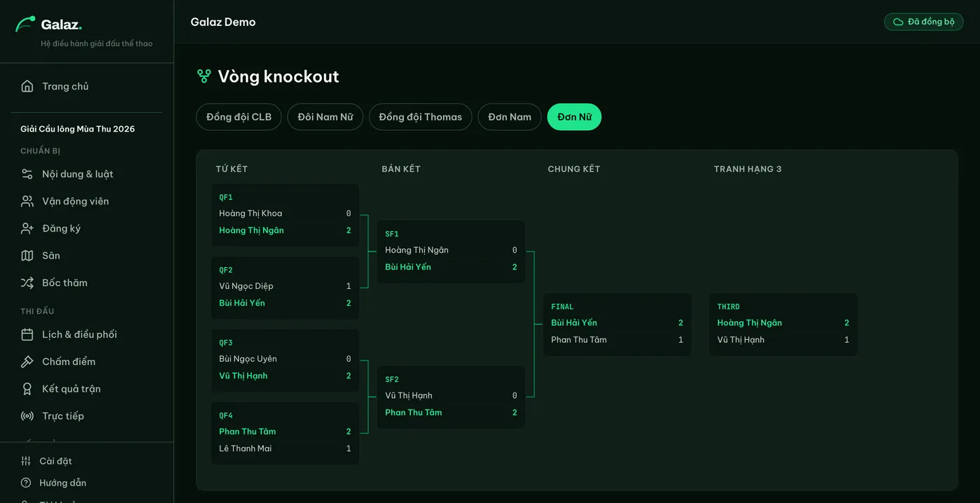
Task: Click the sliders icon for Nội dung & luật
Action: 27,173
